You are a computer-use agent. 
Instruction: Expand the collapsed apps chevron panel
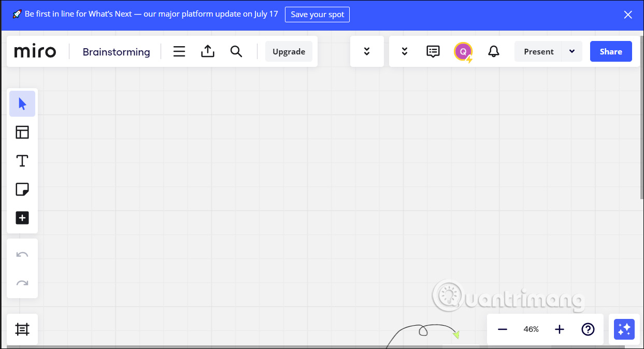coord(367,51)
